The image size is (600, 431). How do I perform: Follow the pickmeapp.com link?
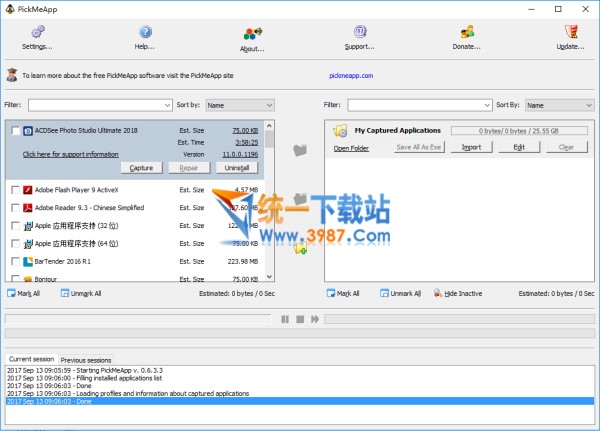pyautogui.click(x=350, y=74)
